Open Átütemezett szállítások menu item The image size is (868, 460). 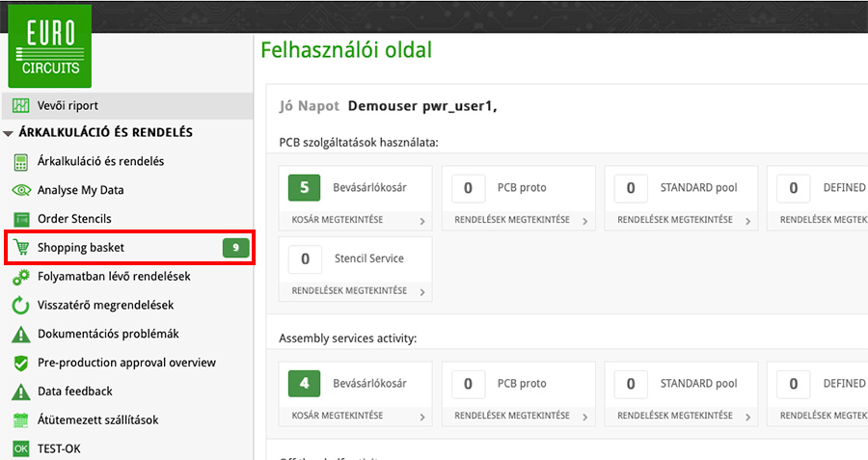tap(97, 420)
